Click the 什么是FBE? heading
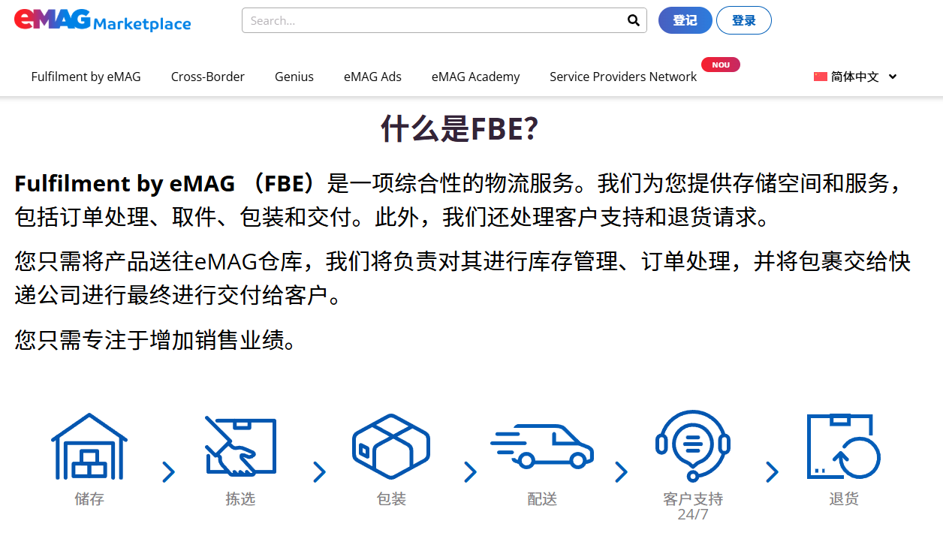943x560 pixels. [459, 129]
